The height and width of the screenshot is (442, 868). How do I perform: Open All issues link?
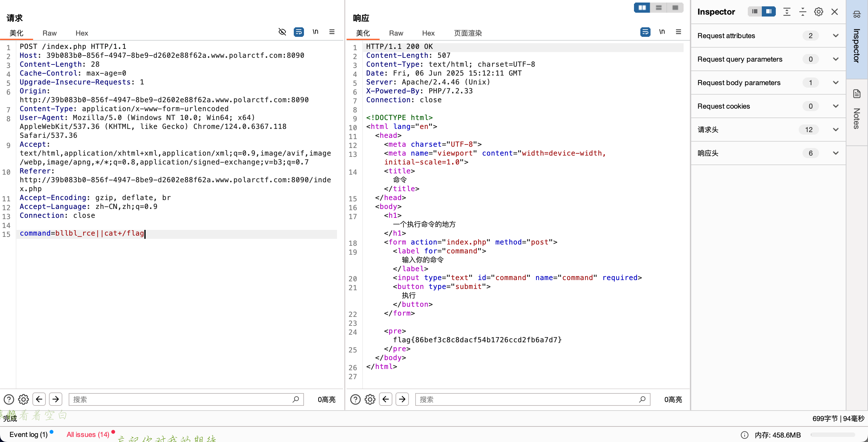88,434
